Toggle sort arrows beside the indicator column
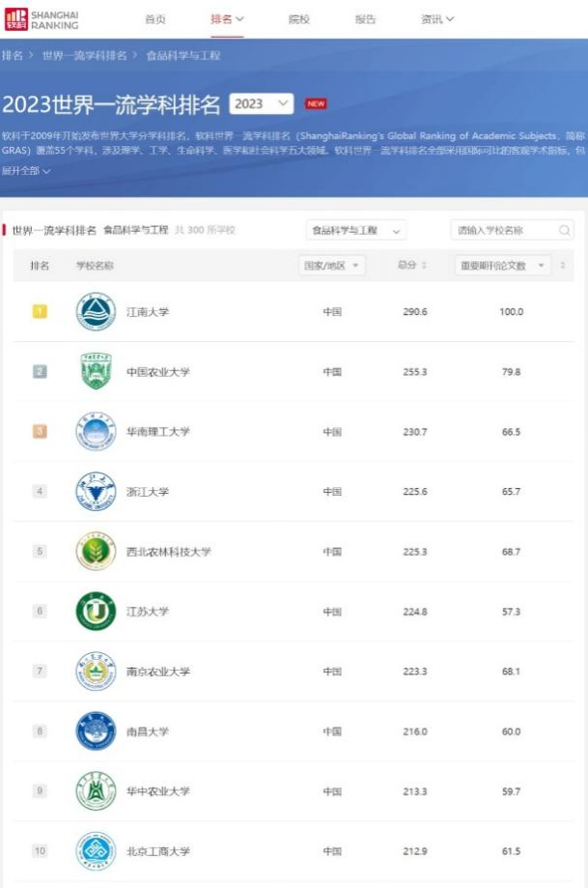Screen dimensions: 588x888 click(x=562, y=266)
